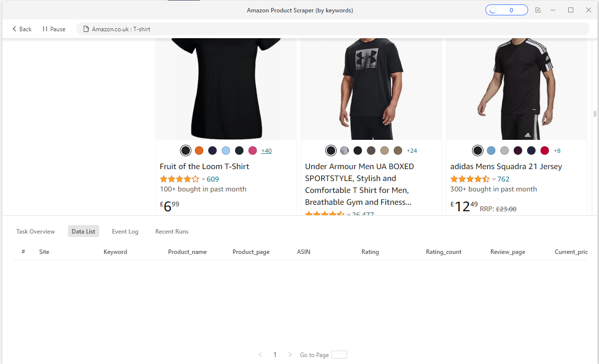The height and width of the screenshot is (364, 599).
Task: Open the 762 ratings link
Action: 503,180
